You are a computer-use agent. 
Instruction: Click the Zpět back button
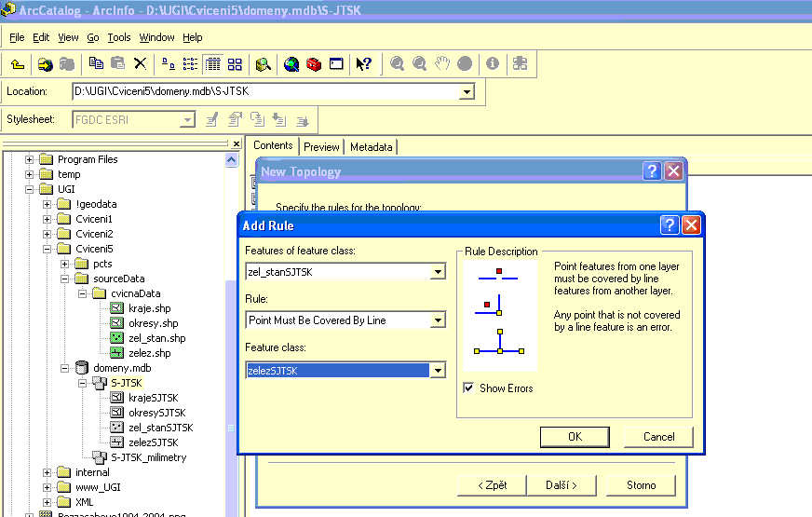point(492,485)
